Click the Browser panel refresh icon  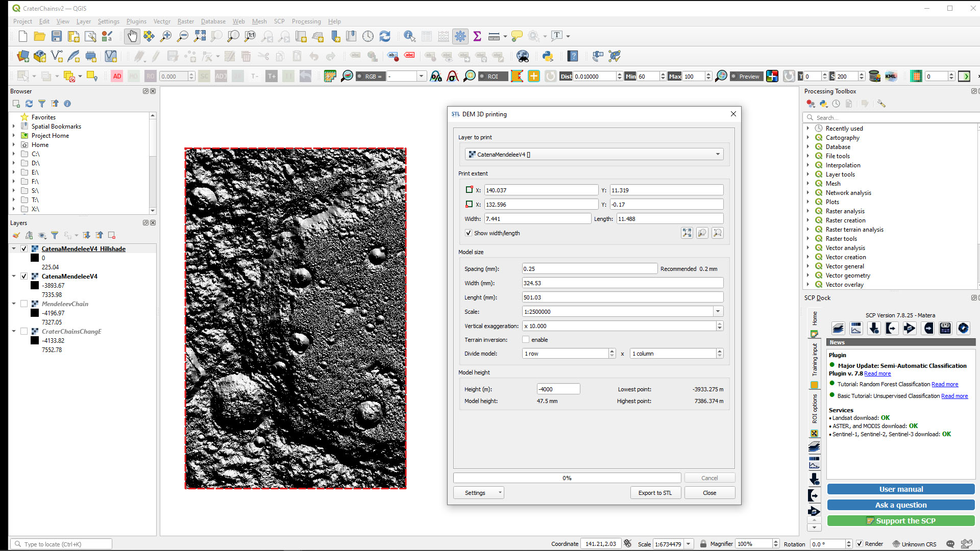coord(29,104)
